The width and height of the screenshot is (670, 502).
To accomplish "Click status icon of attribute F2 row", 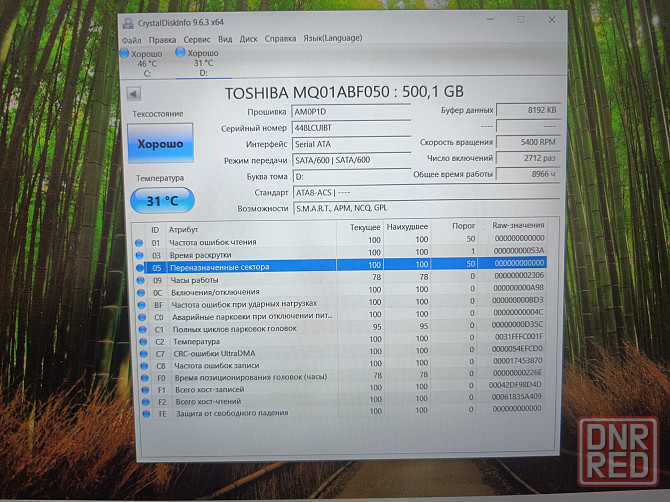I will [146, 402].
